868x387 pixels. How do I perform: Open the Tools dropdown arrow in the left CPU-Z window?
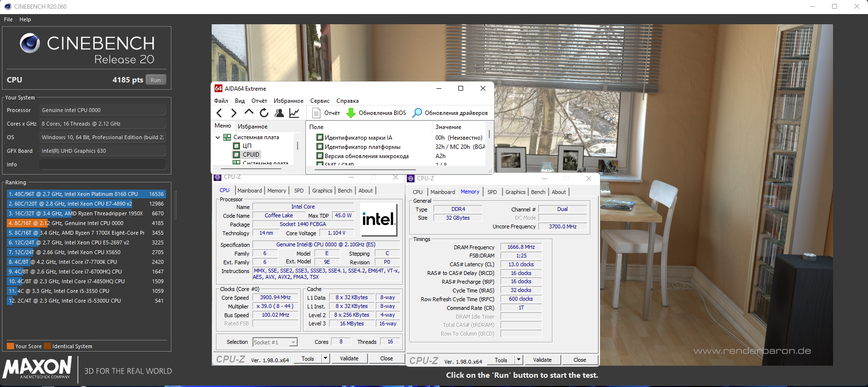[x=325, y=359]
